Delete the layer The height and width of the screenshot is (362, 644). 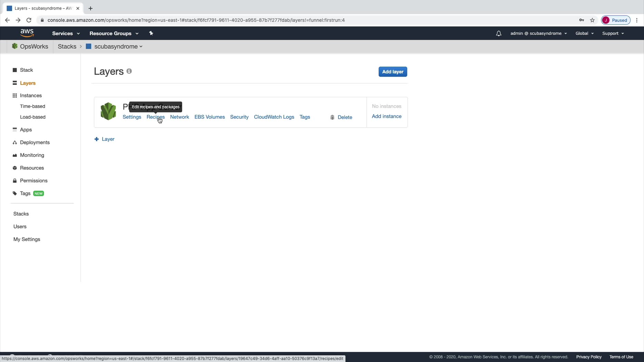341,117
